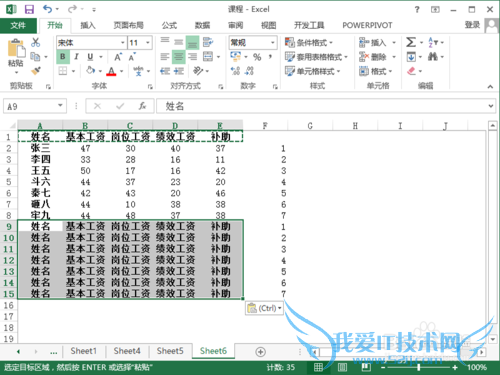Center text horizontally

pos(178,57)
